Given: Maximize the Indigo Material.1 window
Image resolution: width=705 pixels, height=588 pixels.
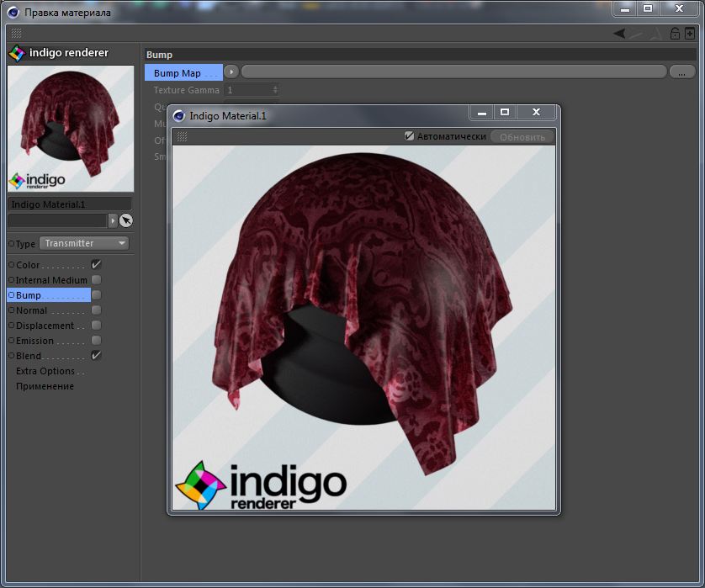Looking at the screenshot, I should click(505, 113).
